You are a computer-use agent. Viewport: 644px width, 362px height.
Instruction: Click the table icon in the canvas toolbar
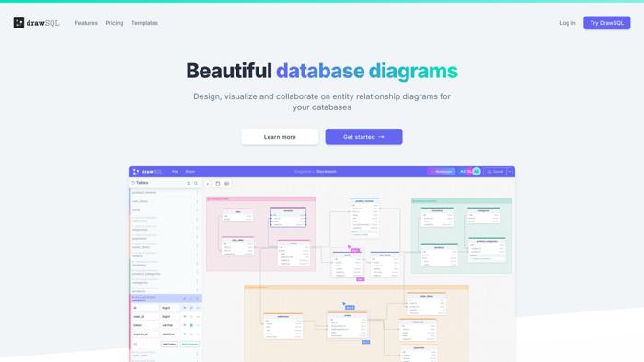coord(218,183)
